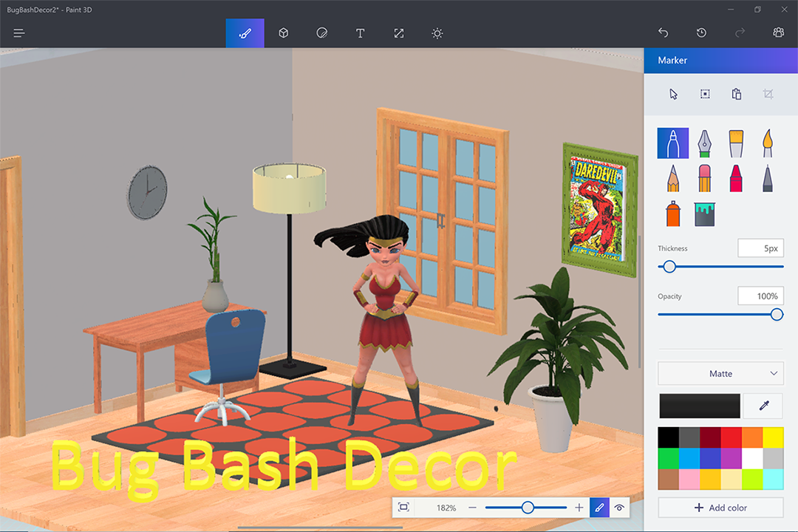The image size is (798, 532).
Task: Pick the lime color swatch
Action: [x=752, y=479]
